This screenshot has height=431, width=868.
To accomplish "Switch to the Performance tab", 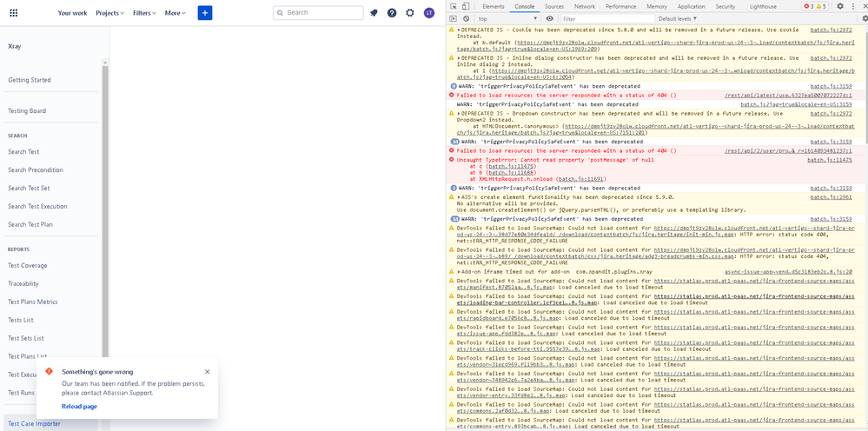I will [620, 6].
